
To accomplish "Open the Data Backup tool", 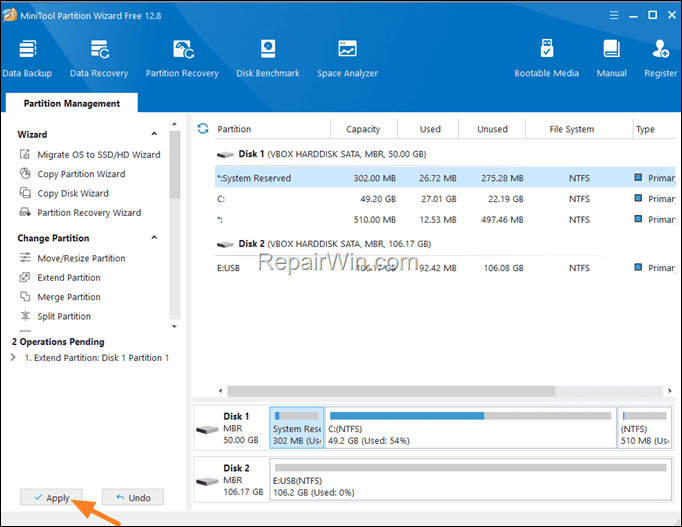I will (x=27, y=59).
